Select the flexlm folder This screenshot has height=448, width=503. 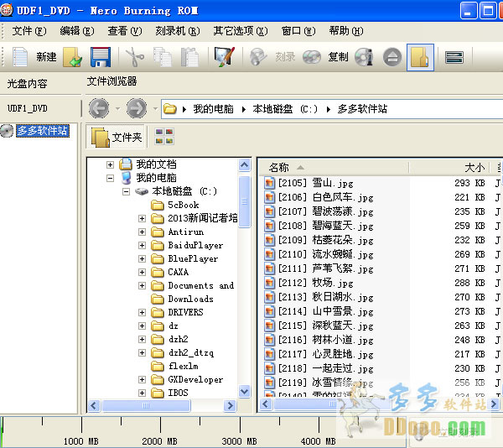click(183, 366)
